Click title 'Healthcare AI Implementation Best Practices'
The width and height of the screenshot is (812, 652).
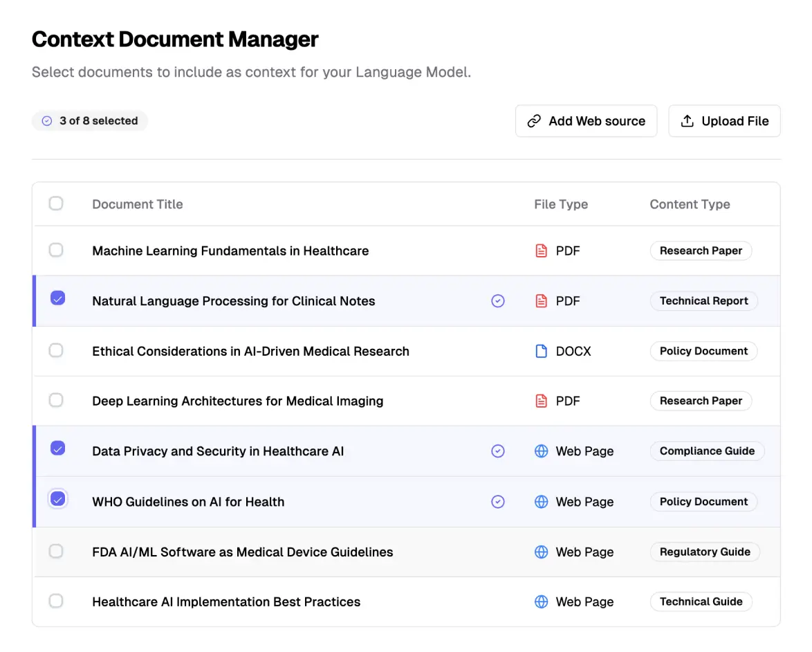click(226, 601)
